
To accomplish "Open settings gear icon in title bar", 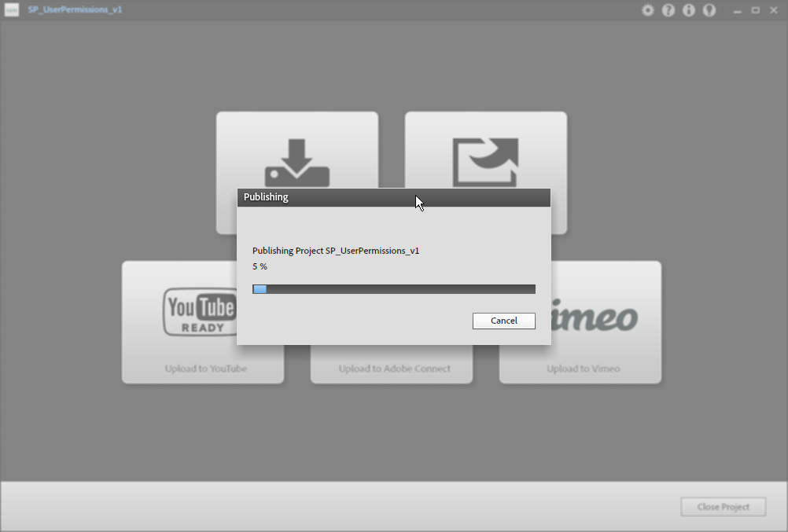I will coord(648,10).
